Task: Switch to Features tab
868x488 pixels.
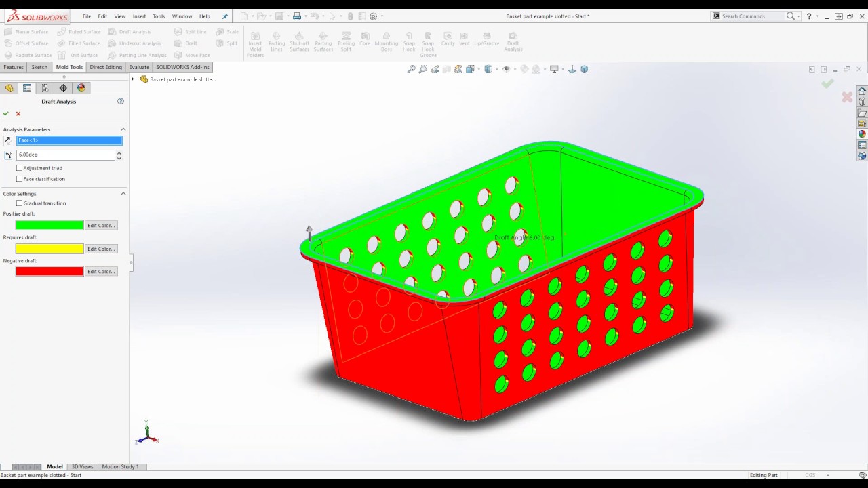Action: 14,67
